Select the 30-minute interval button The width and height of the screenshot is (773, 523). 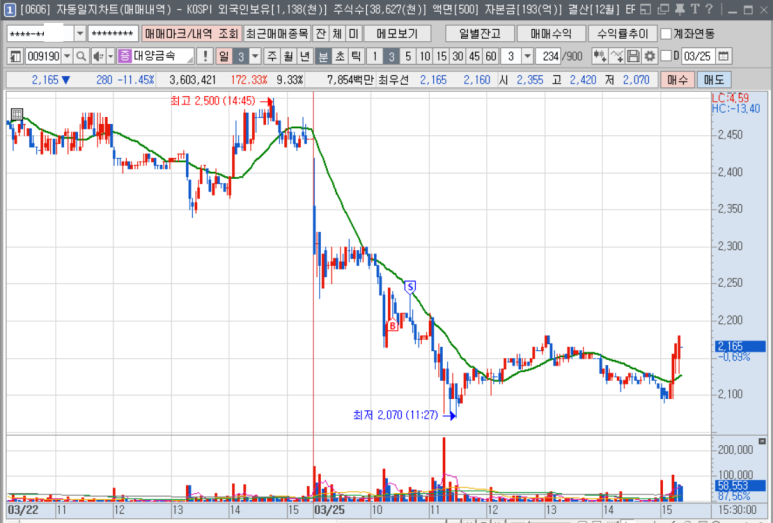tap(458, 56)
